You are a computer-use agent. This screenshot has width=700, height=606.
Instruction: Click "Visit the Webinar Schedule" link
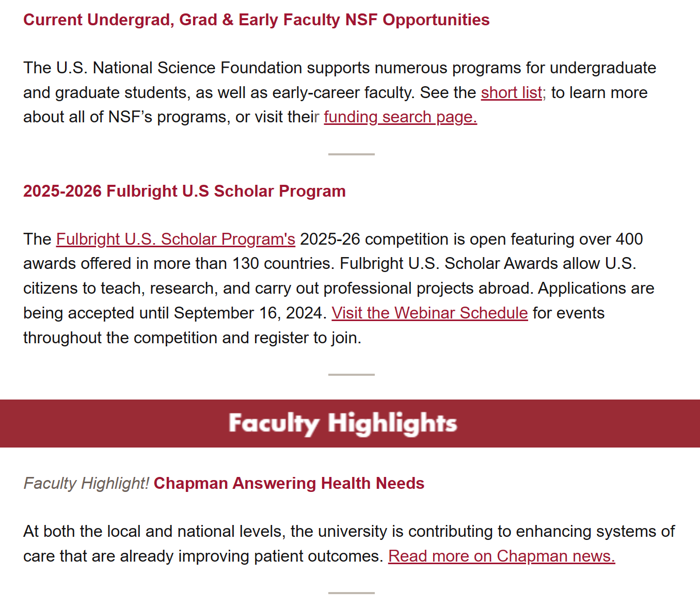coord(429,313)
